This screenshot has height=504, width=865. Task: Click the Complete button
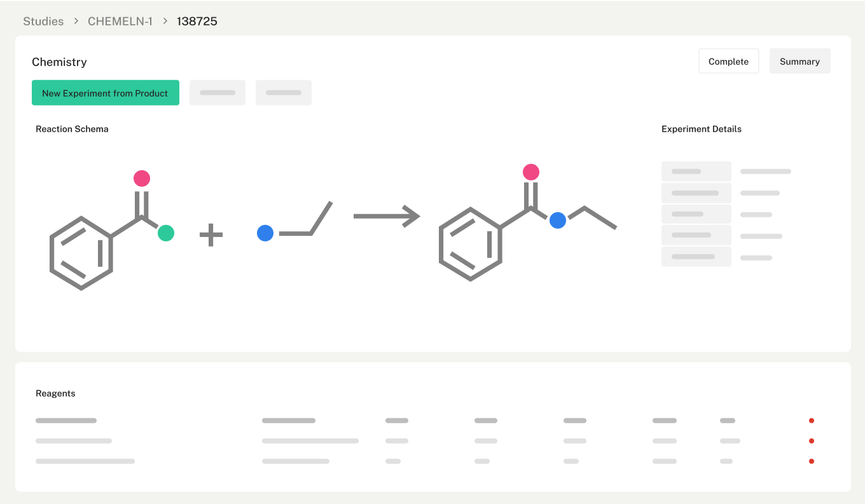[728, 61]
